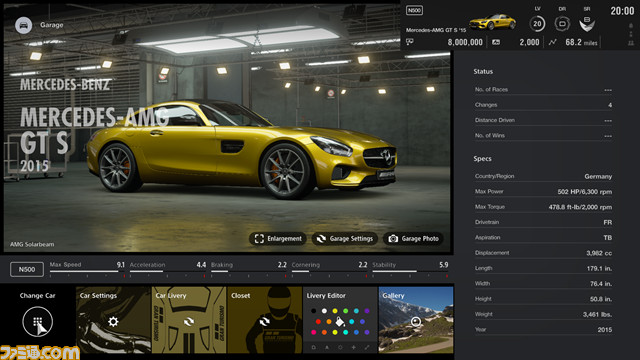The width and height of the screenshot is (640, 360).
Task: Click the mileage points icon beside 2,000
Action: click(x=496, y=42)
